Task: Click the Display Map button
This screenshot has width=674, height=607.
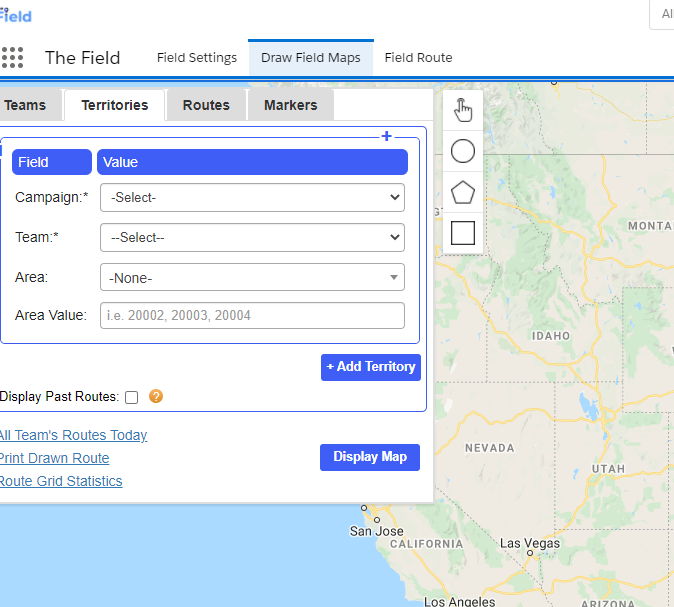Action: [370, 457]
